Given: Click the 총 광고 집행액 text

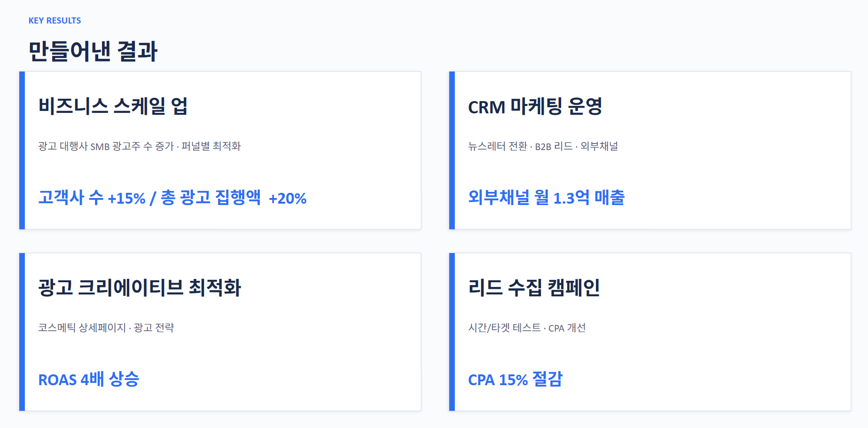Looking at the screenshot, I should 211,198.
